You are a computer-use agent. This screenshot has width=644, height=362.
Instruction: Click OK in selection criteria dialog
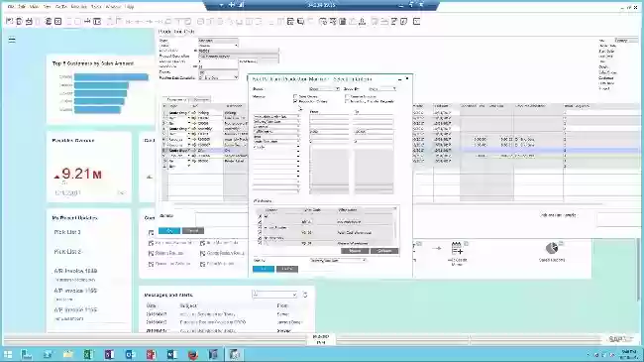click(264, 269)
